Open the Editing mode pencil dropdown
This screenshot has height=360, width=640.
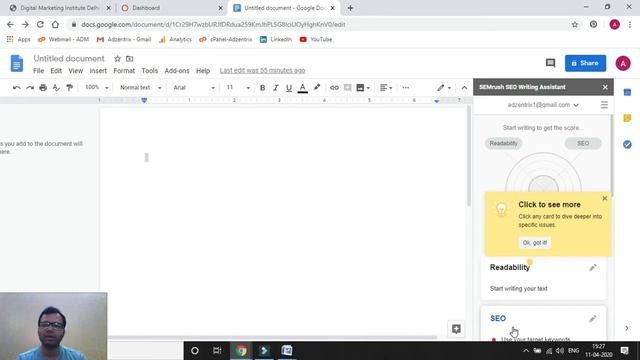pos(444,87)
